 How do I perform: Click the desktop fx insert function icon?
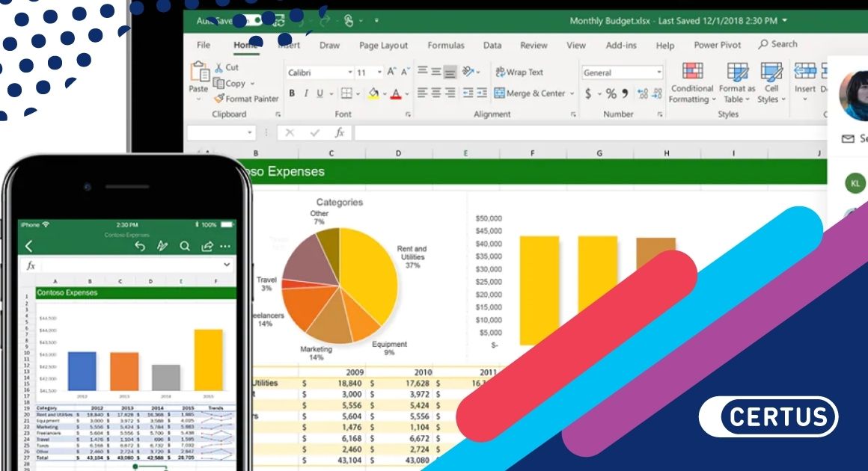point(339,132)
